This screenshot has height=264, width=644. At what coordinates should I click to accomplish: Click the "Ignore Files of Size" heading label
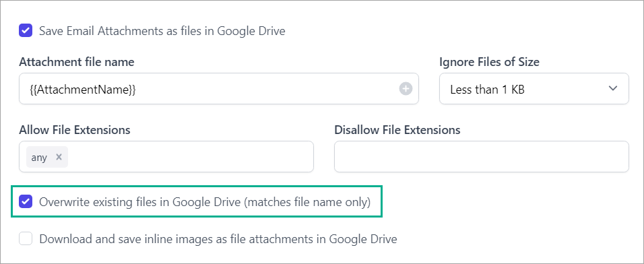tap(489, 62)
